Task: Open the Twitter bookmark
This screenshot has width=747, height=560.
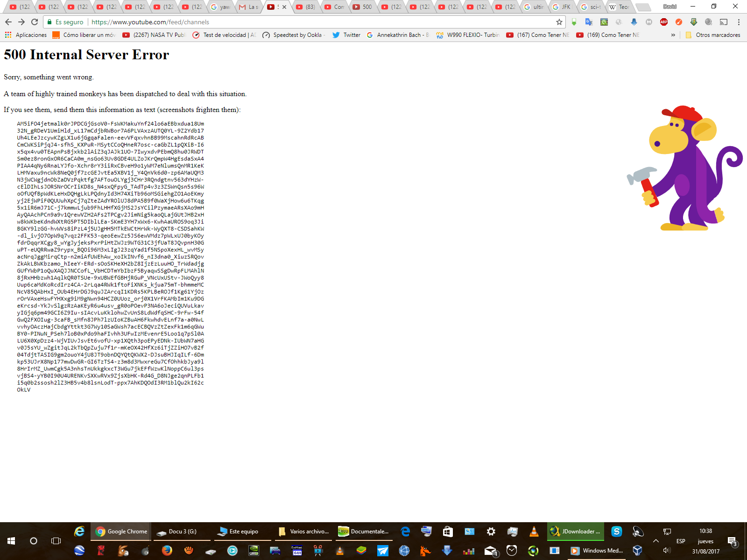Action: coord(346,35)
